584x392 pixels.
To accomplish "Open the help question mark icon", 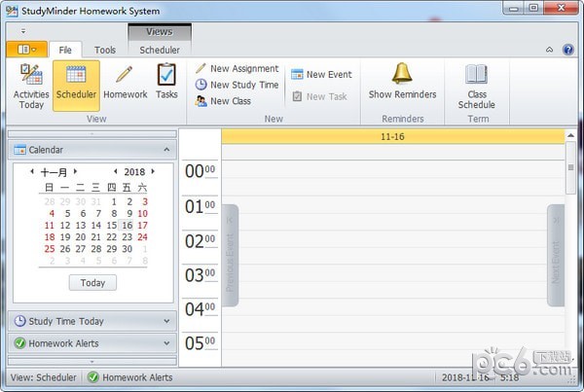I will click(568, 50).
